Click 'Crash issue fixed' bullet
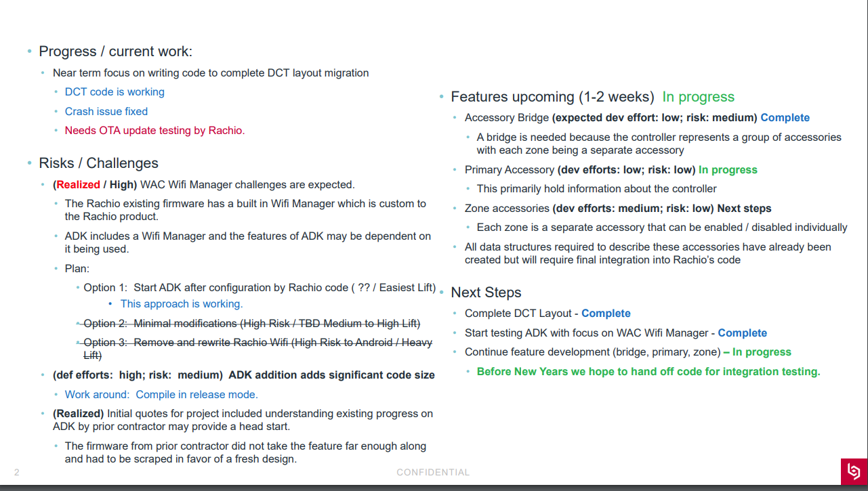868x491 pixels. coord(106,112)
